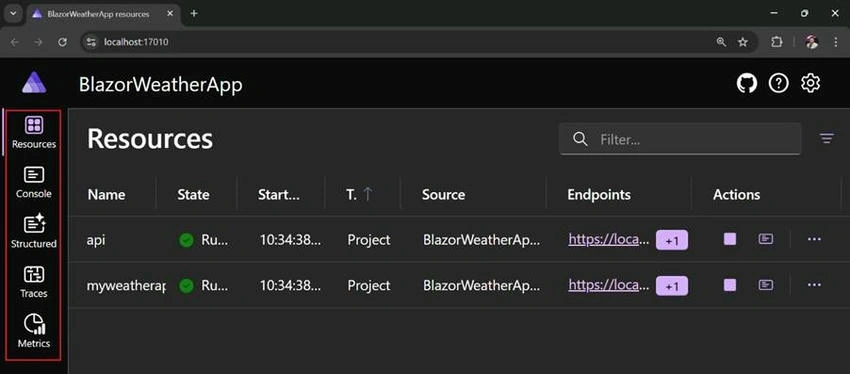850x374 pixels.
Task: Open browser zoom control icon
Action: pos(721,42)
